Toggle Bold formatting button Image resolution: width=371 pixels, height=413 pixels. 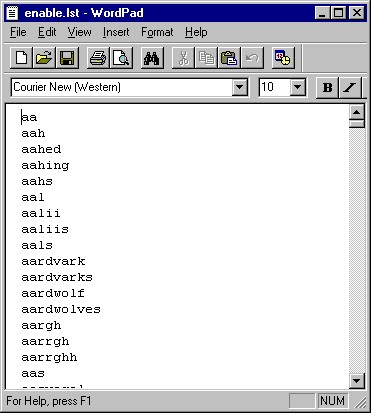click(x=327, y=87)
